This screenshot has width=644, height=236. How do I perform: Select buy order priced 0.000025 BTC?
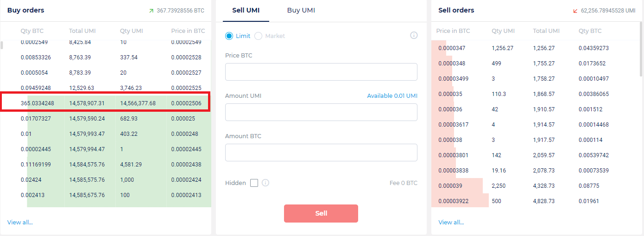[106, 119]
